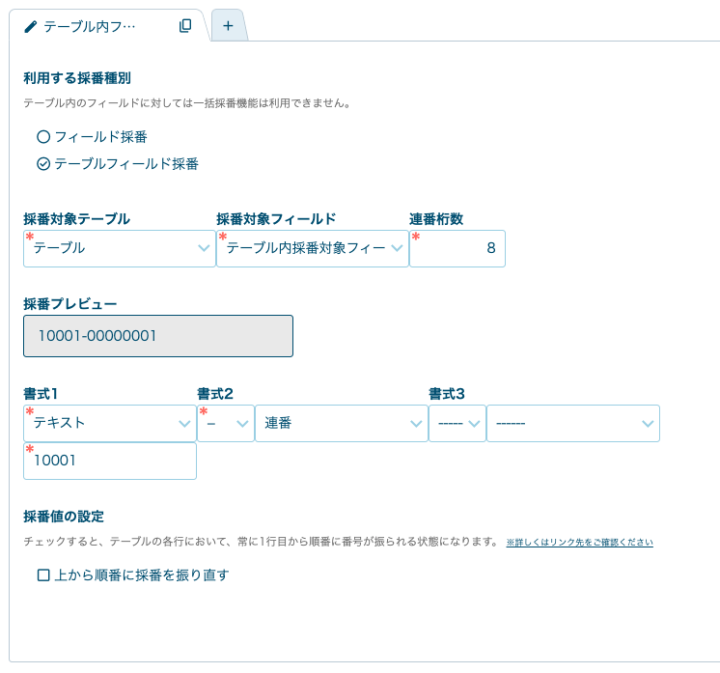The image size is (720, 673).
Task: Switch to the テーブル内フ… tab
Action: tap(90, 27)
